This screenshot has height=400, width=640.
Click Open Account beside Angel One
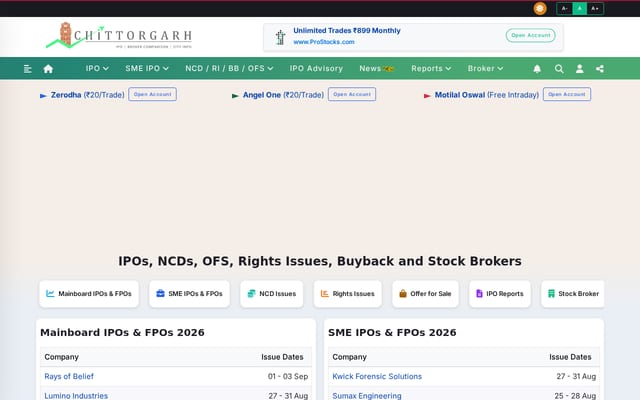[x=352, y=94]
